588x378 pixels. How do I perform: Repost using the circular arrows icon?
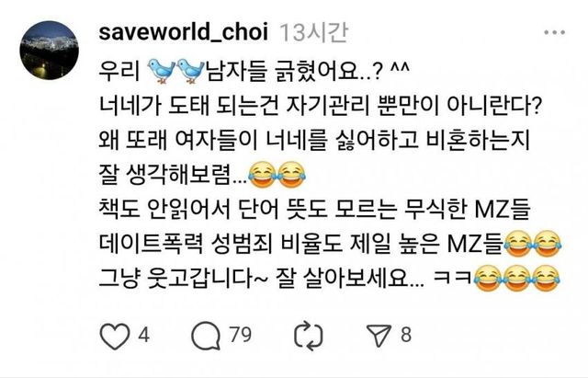point(309,336)
